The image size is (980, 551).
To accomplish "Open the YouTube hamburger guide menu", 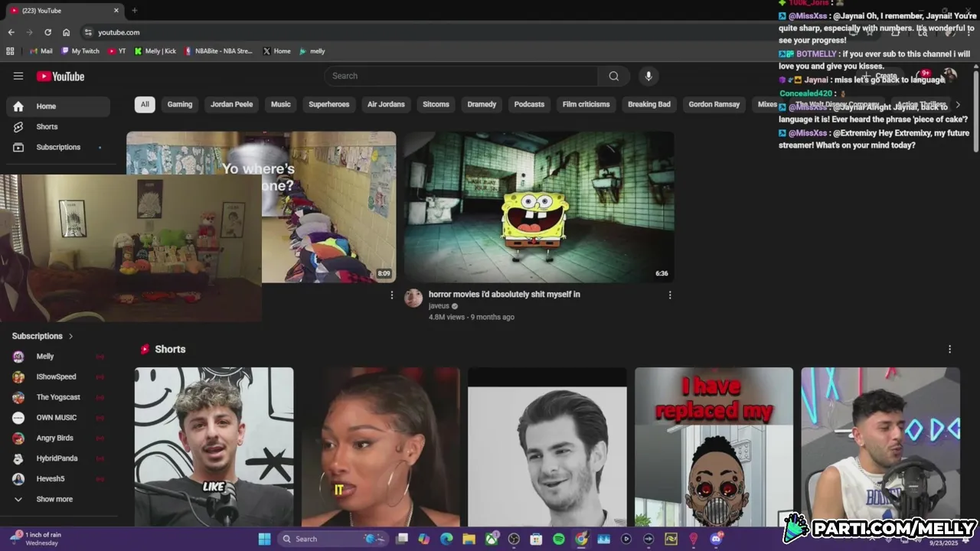I will point(18,76).
